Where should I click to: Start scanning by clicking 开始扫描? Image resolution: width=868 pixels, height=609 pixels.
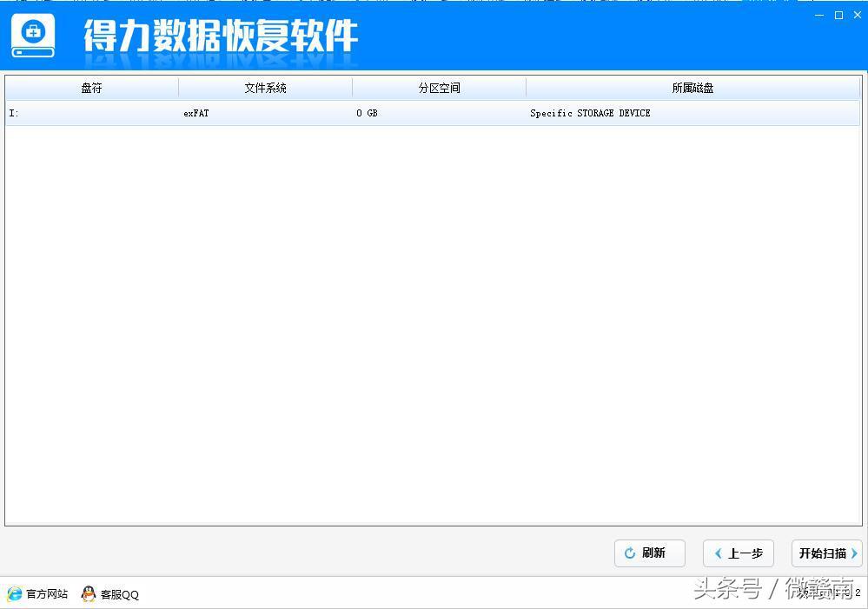click(825, 553)
